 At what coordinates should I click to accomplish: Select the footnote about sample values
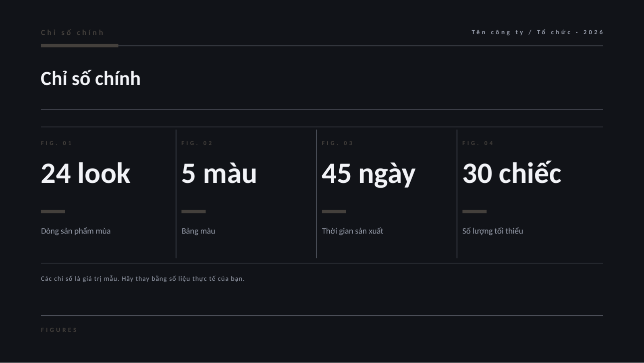[x=143, y=279]
